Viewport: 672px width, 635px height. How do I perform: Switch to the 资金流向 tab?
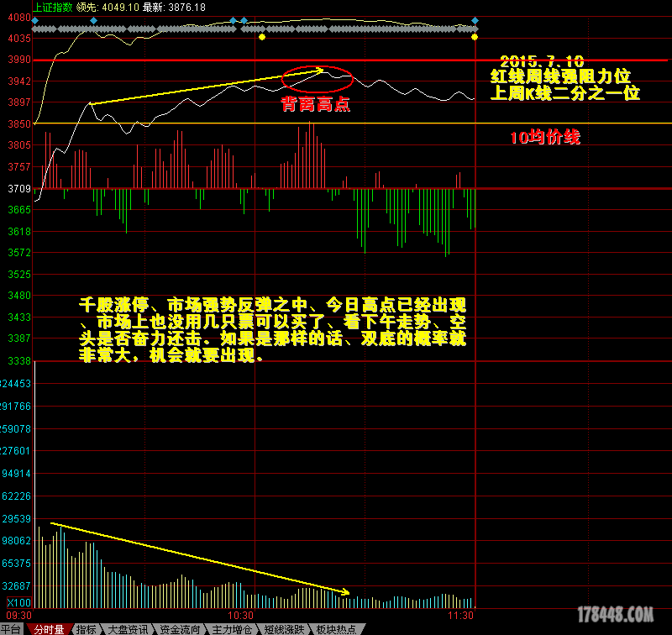tap(180, 629)
